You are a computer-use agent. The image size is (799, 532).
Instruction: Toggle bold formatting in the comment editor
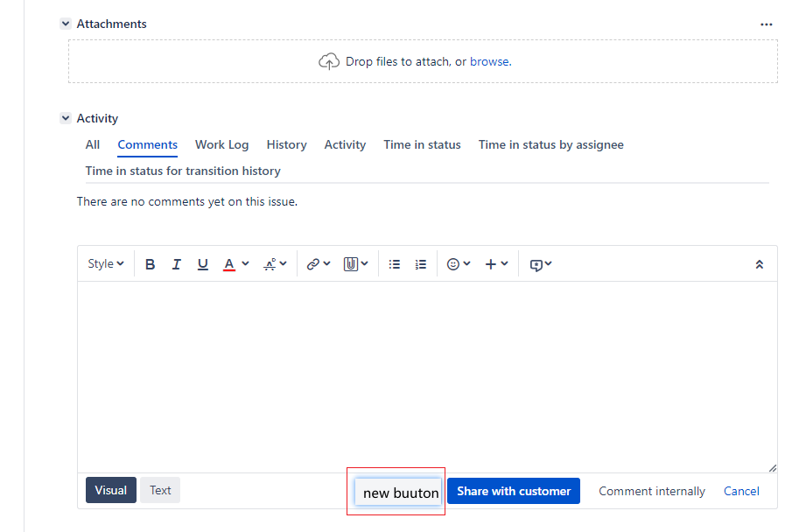pos(150,263)
